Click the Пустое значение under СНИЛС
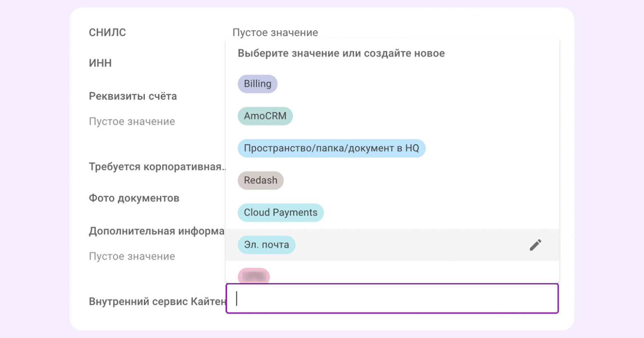 click(275, 32)
